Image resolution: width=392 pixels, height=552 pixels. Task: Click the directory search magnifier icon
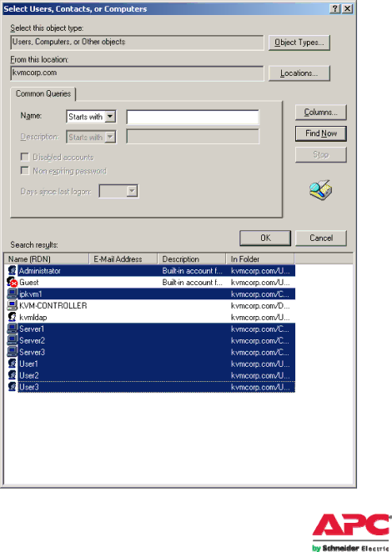point(320,190)
